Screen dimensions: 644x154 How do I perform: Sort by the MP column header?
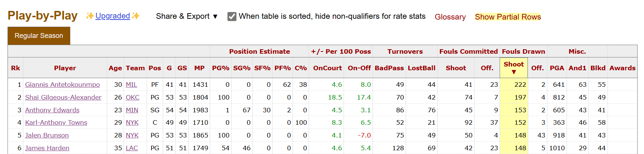pyautogui.click(x=199, y=68)
